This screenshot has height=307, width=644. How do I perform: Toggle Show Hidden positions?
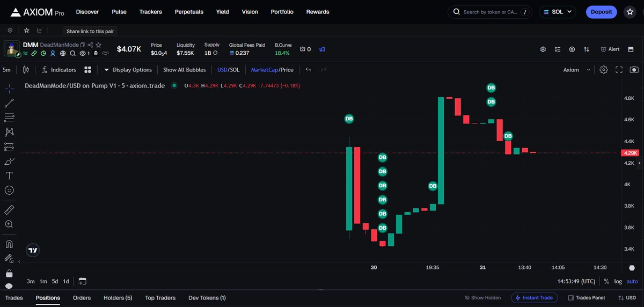click(482, 297)
